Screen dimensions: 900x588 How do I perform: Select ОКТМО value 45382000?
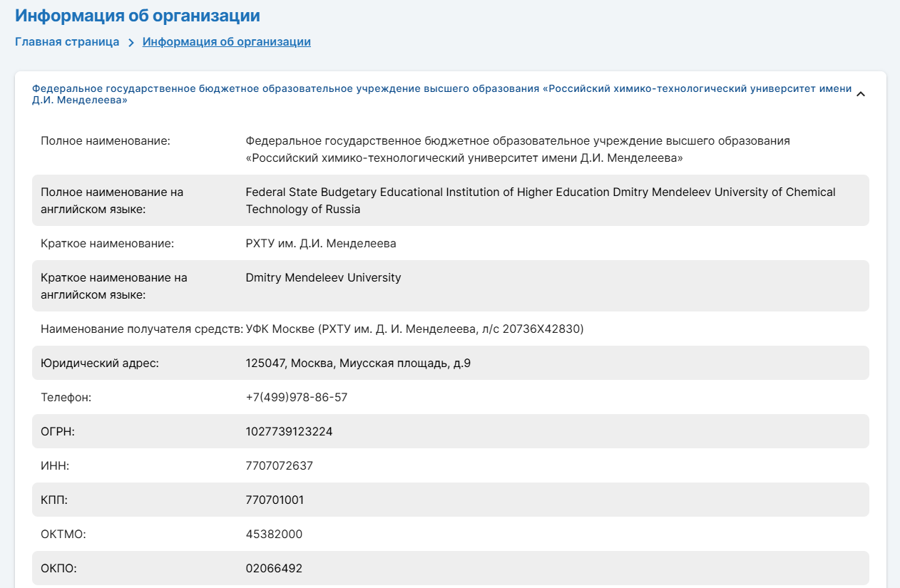274,535
